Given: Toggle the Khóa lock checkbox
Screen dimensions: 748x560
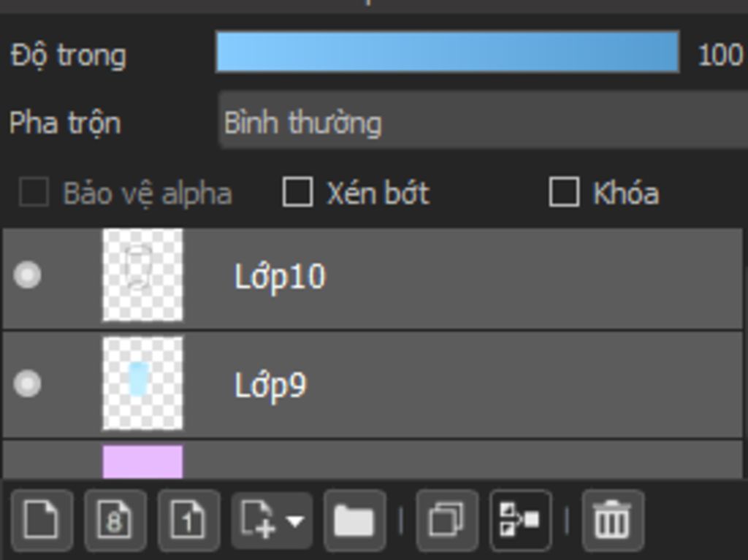Looking at the screenshot, I should 565,192.
